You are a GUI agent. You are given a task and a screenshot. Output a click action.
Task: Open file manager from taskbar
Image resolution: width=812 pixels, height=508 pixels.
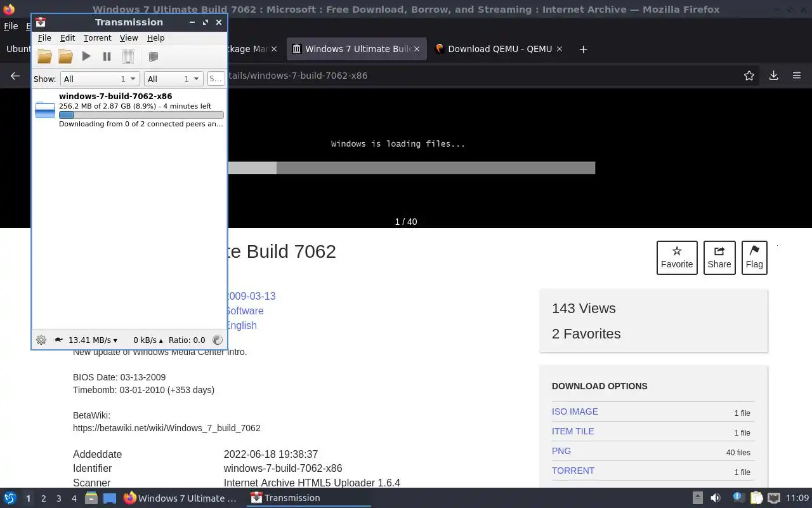pos(91,498)
